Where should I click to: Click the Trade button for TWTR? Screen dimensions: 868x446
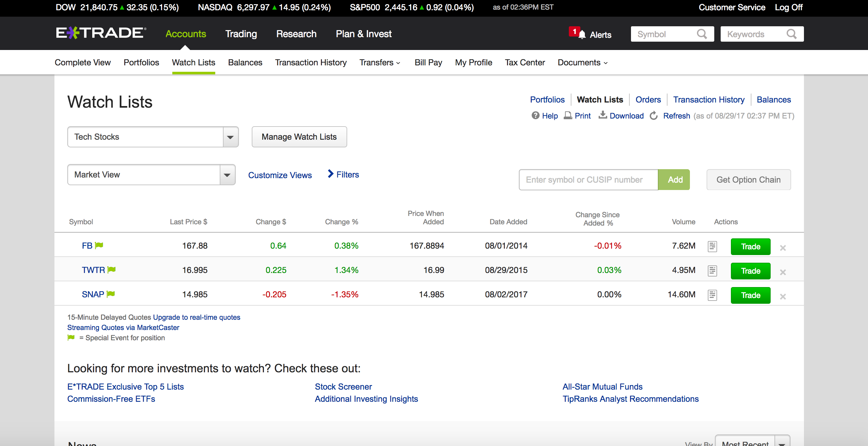[750, 271]
